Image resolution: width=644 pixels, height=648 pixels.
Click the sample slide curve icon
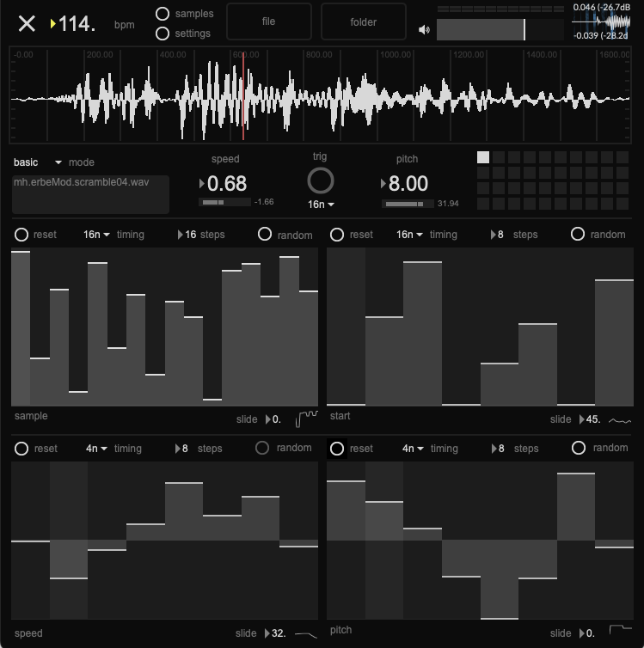306,419
